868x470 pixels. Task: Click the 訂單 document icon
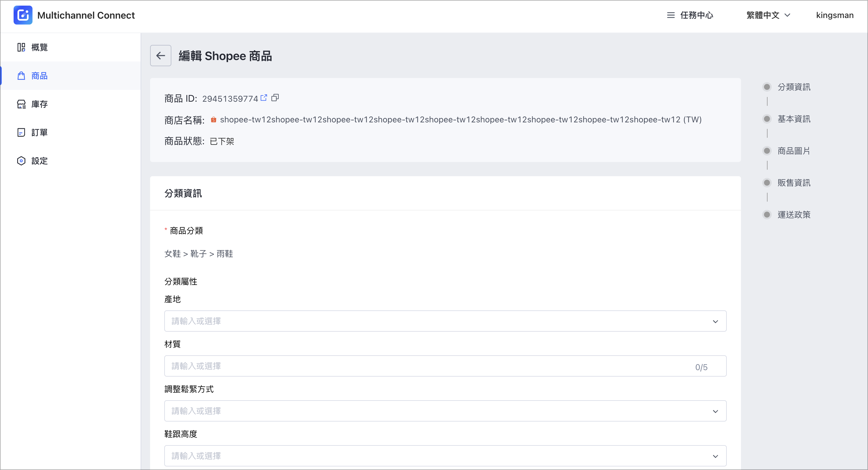pyautogui.click(x=21, y=132)
